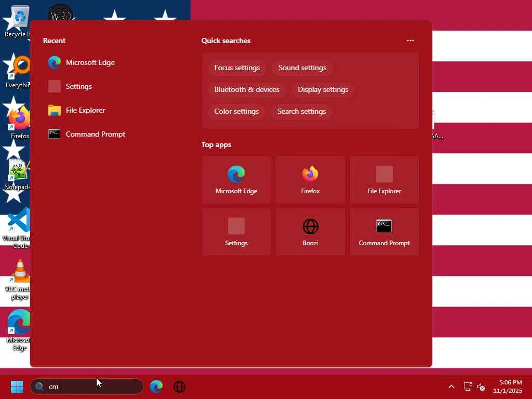Open Settings tile in Top apps
The height and width of the screenshot is (399, 532).
coord(236,232)
